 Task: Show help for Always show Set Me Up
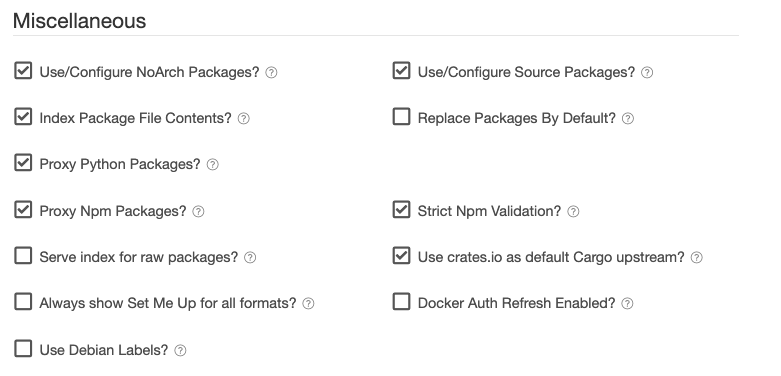(x=308, y=303)
